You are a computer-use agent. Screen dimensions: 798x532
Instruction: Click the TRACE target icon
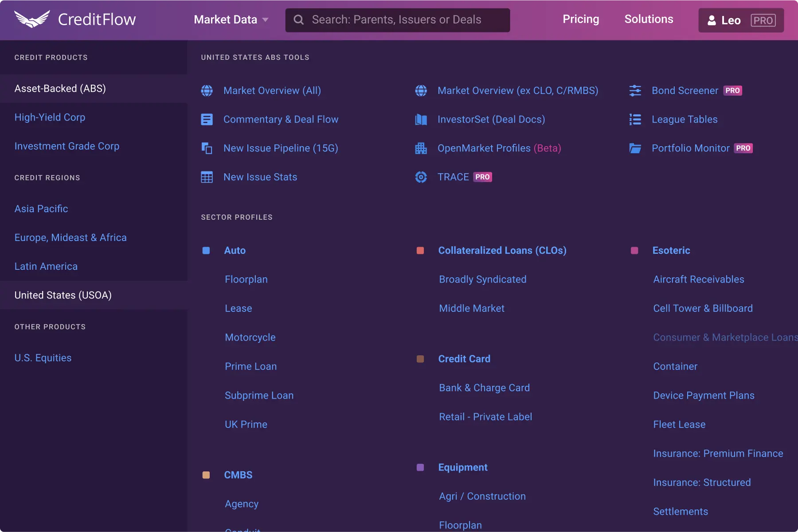(x=421, y=177)
